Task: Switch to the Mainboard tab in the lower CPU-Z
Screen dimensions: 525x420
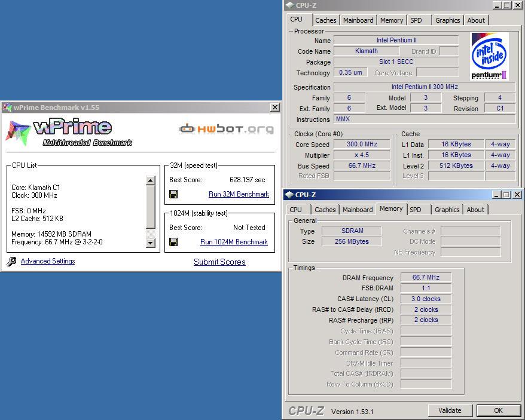Action: click(x=358, y=210)
